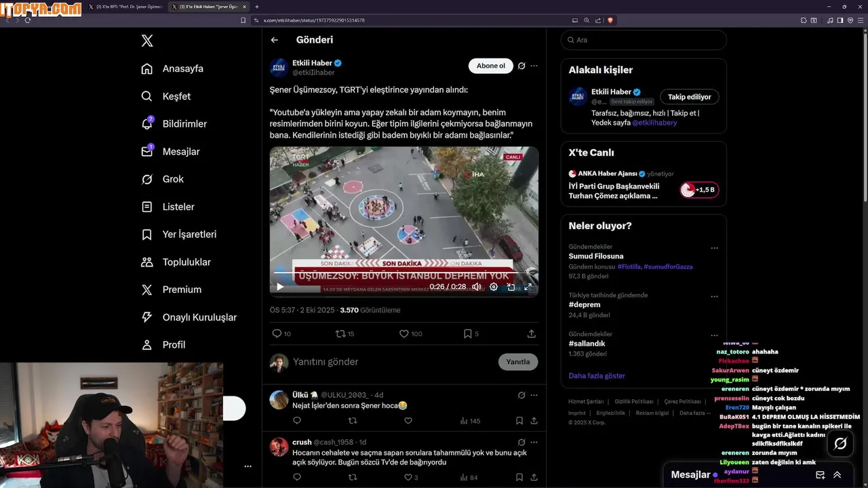Bookmark the post with 5 bookmarks
Viewport: 868px width, 488px height.
coord(471,333)
